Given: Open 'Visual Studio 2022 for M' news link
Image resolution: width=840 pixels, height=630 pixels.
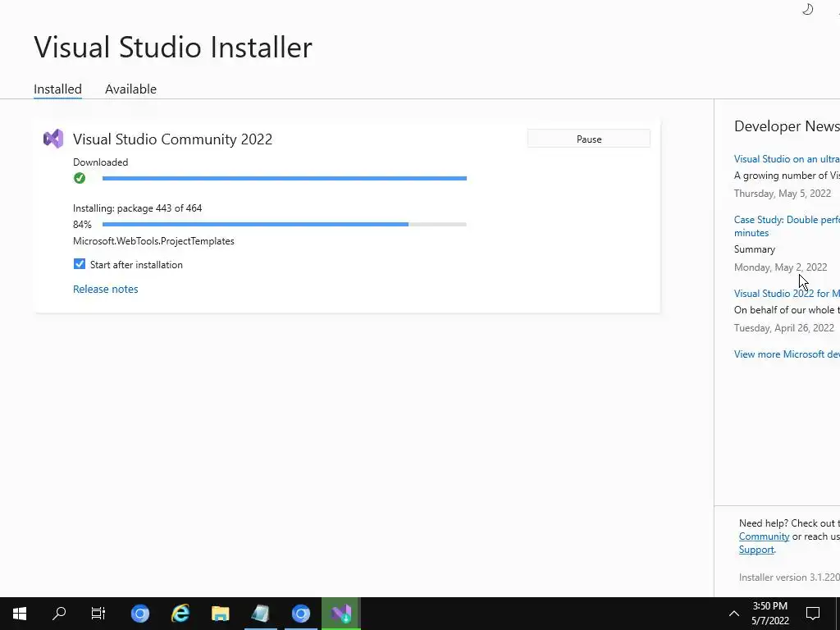Looking at the screenshot, I should (787, 294).
